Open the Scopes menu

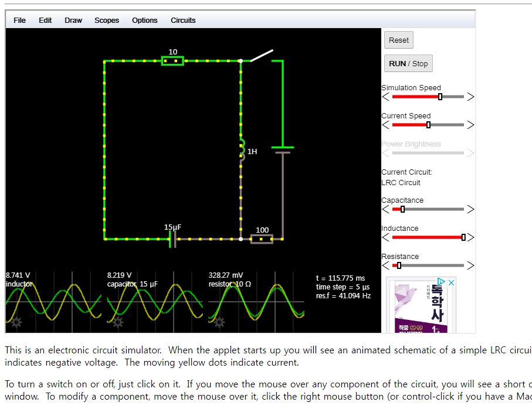[x=107, y=21]
